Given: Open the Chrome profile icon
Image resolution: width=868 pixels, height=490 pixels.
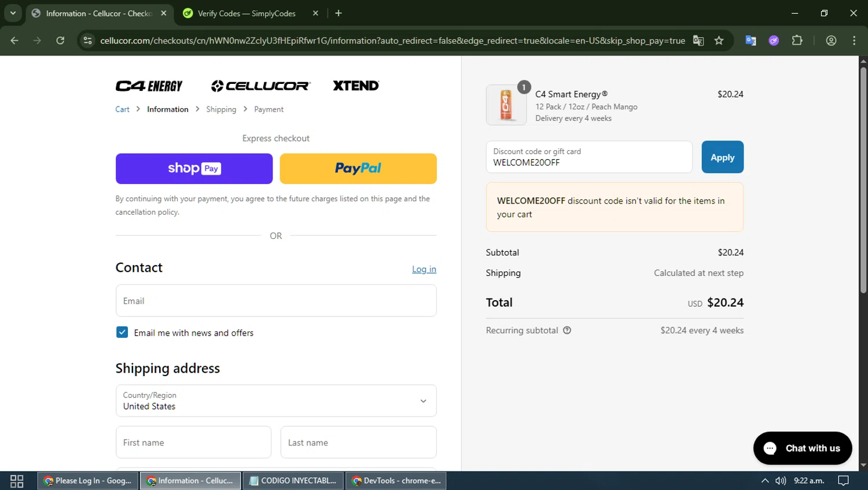Looking at the screenshot, I should 831,40.
